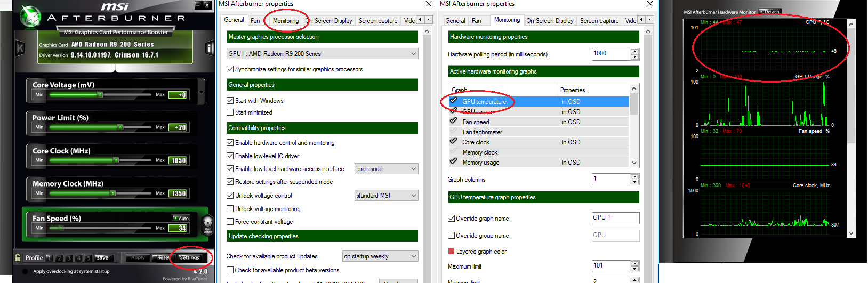Image resolution: width=868 pixels, height=283 pixels.
Task: Click the Reset button in Afterburner
Action: pos(162,257)
